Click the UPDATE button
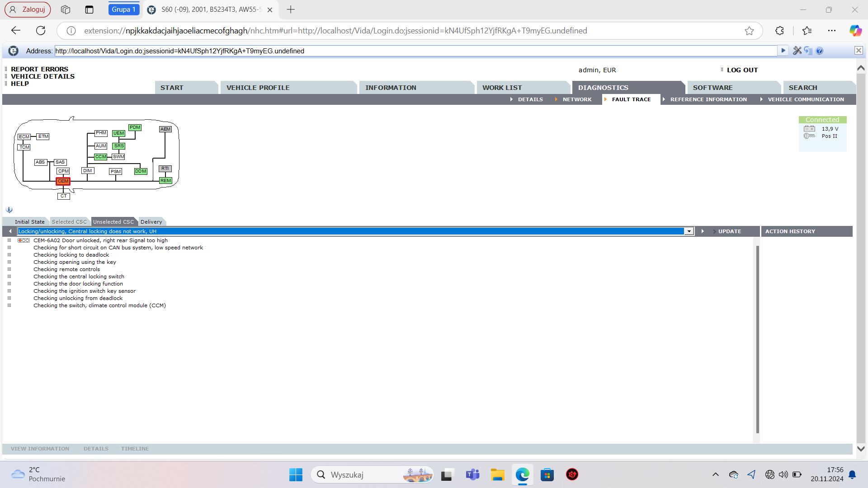This screenshot has width=868, height=488. click(729, 231)
